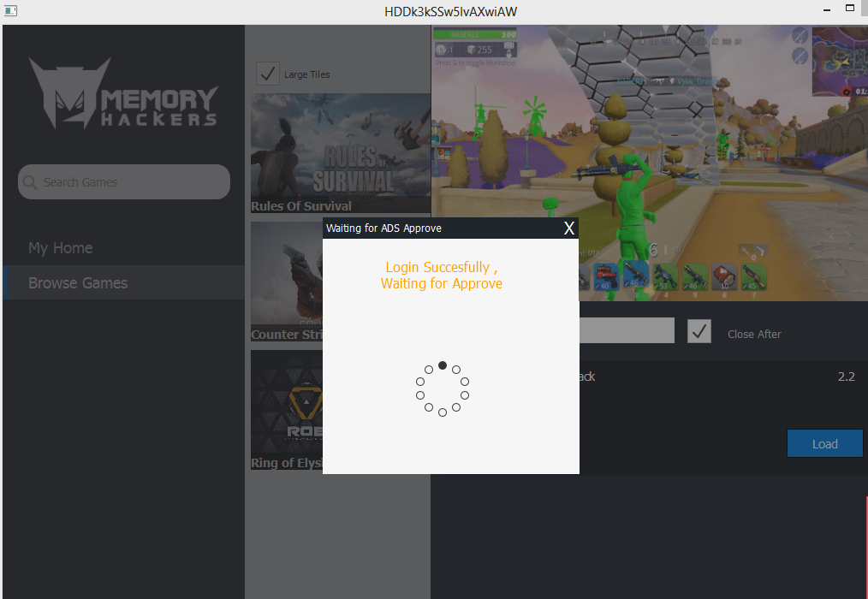Click the game preview screenshot
This screenshot has height=599, width=868.
tap(650, 163)
